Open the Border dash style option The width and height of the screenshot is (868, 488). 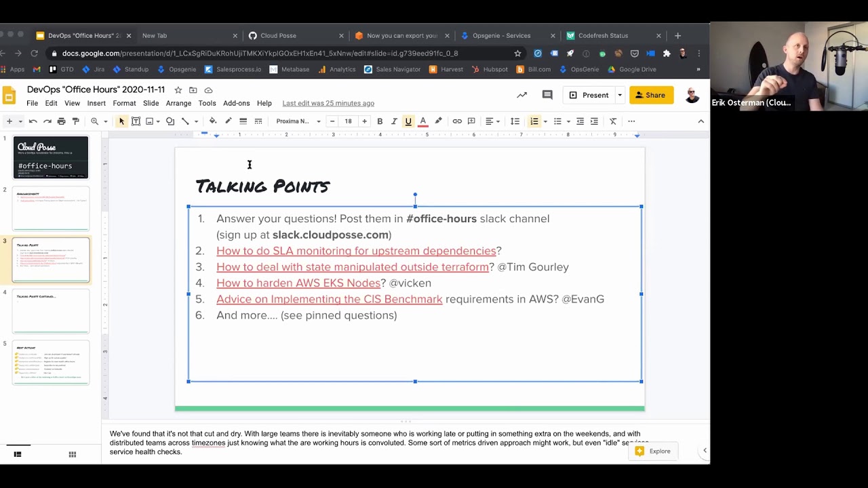(258, 121)
